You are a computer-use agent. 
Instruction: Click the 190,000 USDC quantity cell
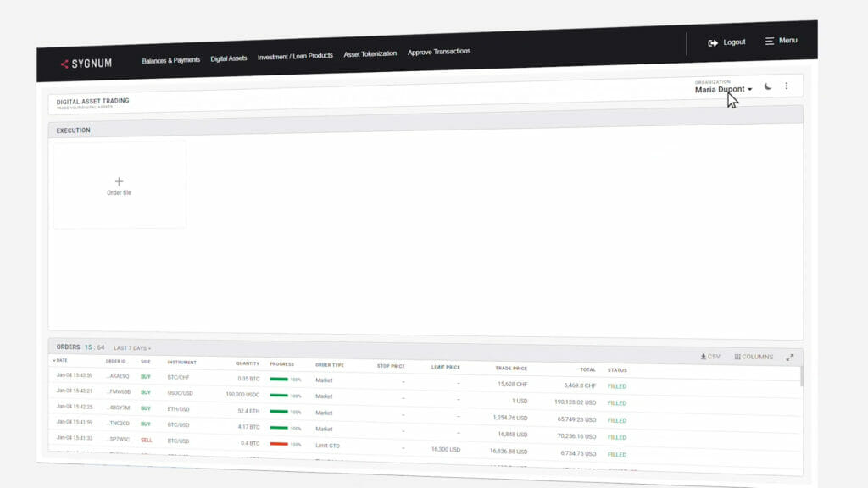click(242, 395)
